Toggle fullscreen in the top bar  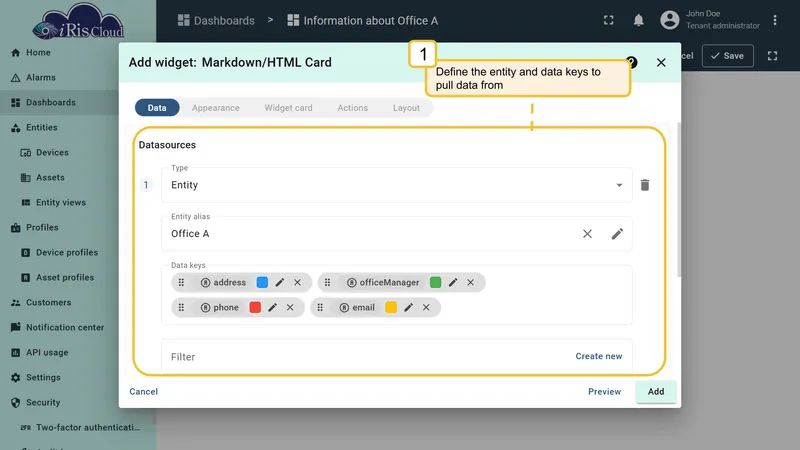pos(609,20)
